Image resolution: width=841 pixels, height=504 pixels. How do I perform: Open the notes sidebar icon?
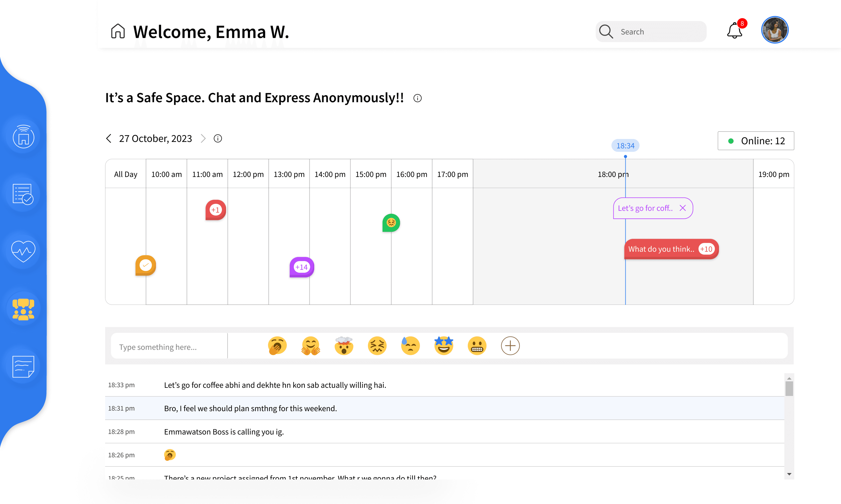(x=23, y=366)
